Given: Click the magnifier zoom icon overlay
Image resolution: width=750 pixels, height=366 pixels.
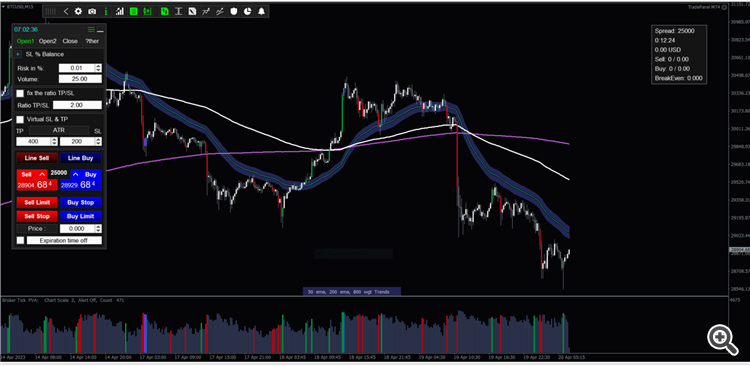Looking at the screenshot, I should pyautogui.click(x=722, y=339).
